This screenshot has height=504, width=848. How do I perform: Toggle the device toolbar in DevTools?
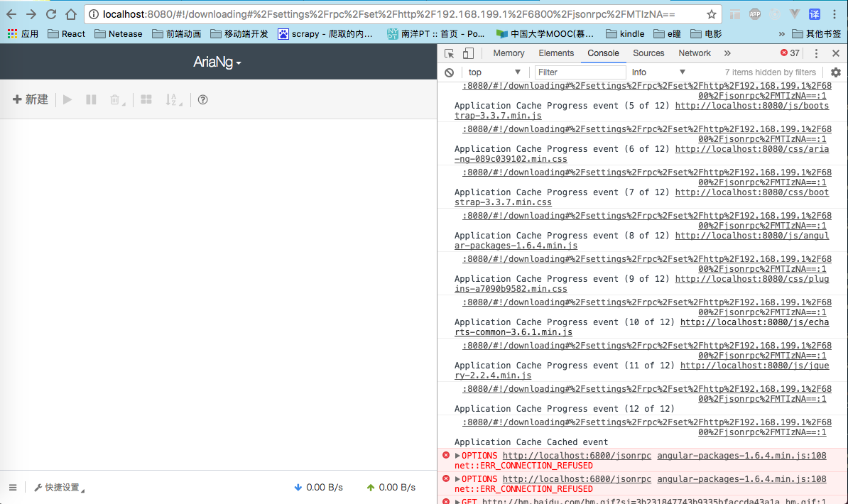coord(467,53)
